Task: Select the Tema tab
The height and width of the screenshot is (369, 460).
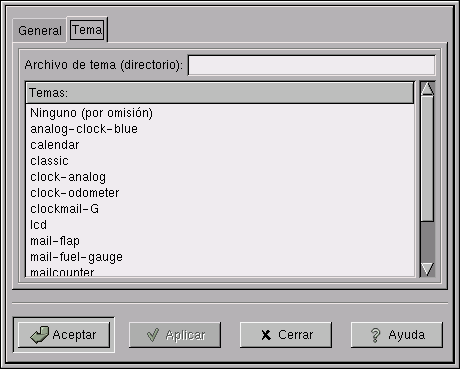Action: click(87, 30)
